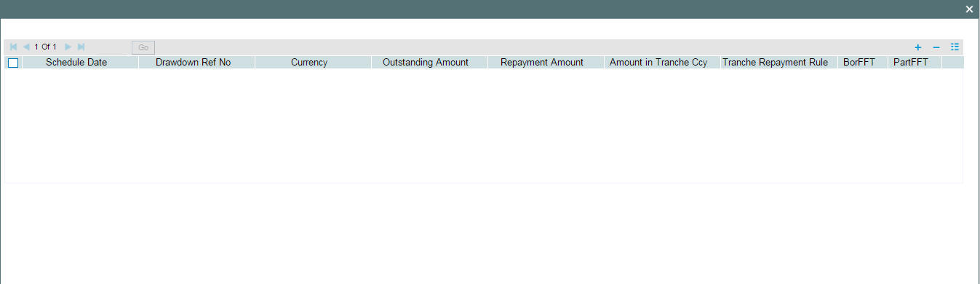Go to next page of records
This screenshot has width=980, height=284.
click(x=68, y=47)
